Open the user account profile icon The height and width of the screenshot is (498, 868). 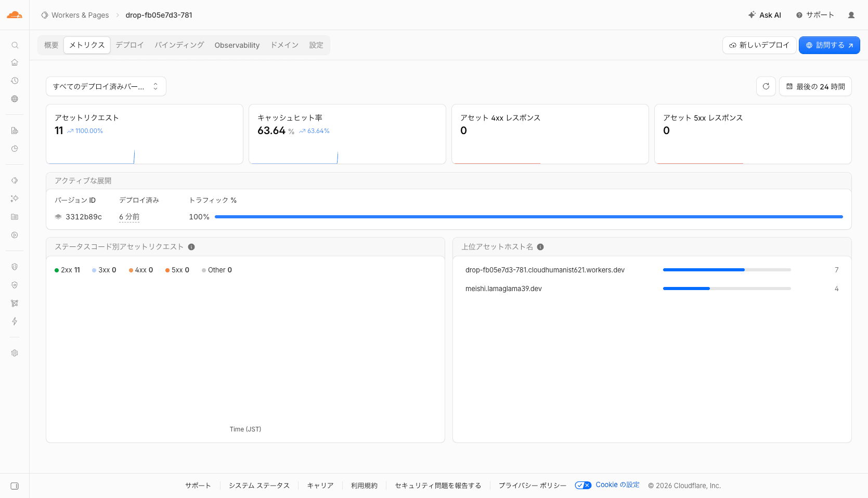click(x=851, y=15)
